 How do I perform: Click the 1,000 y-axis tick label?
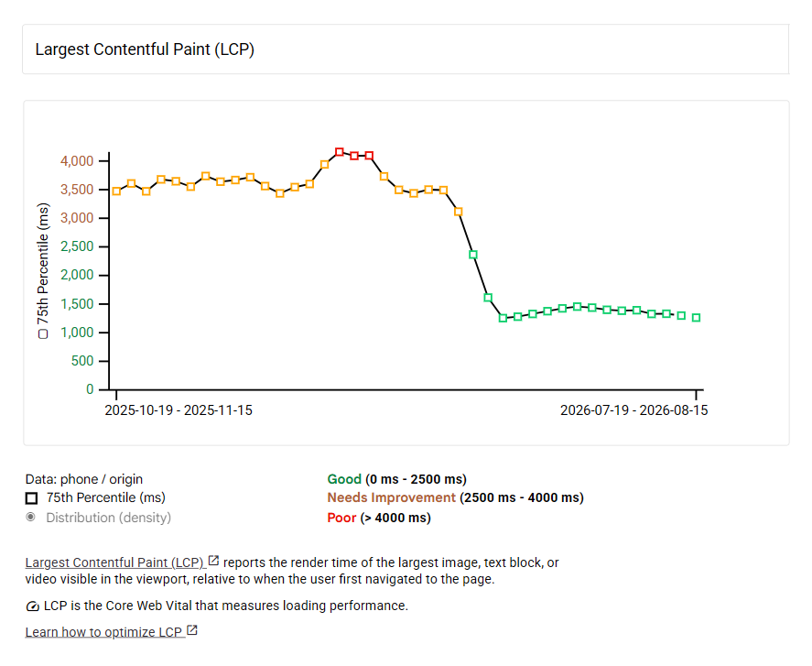click(77, 333)
